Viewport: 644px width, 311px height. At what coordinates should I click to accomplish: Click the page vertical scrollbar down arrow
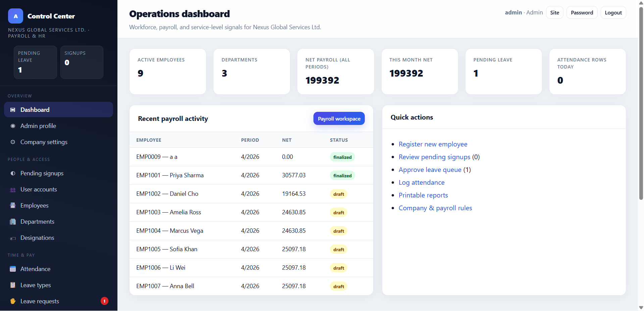pyautogui.click(x=641, y=308)
